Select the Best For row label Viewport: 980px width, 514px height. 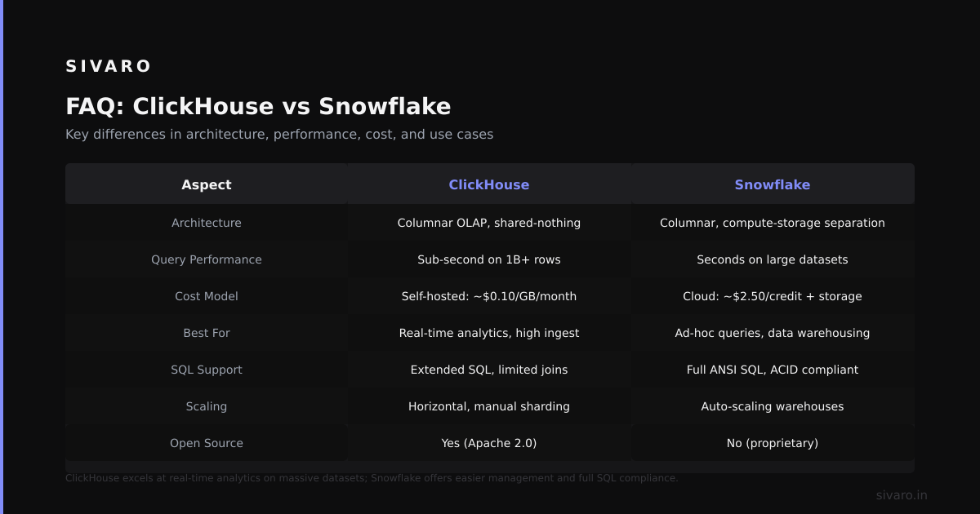click(207, 333)
